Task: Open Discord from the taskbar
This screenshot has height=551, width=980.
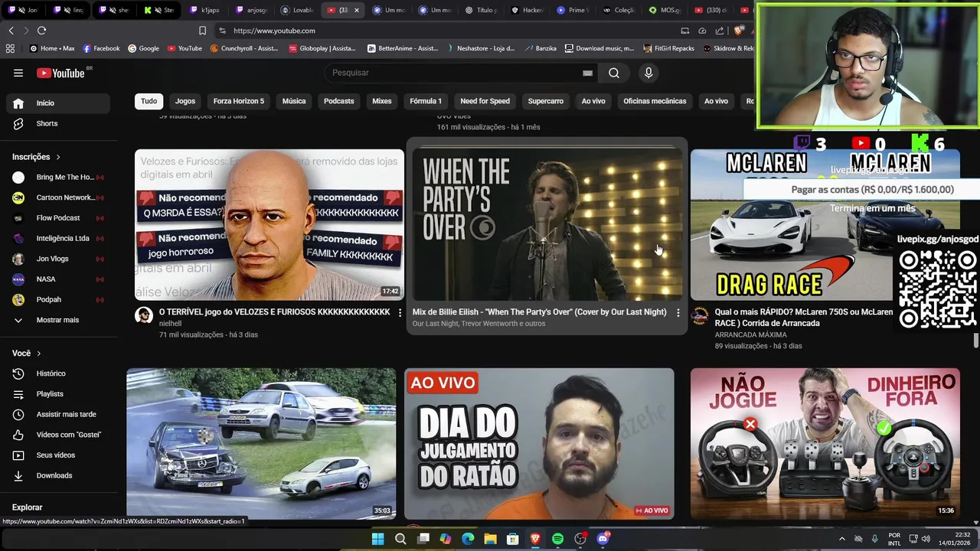Action: (603, 539)
